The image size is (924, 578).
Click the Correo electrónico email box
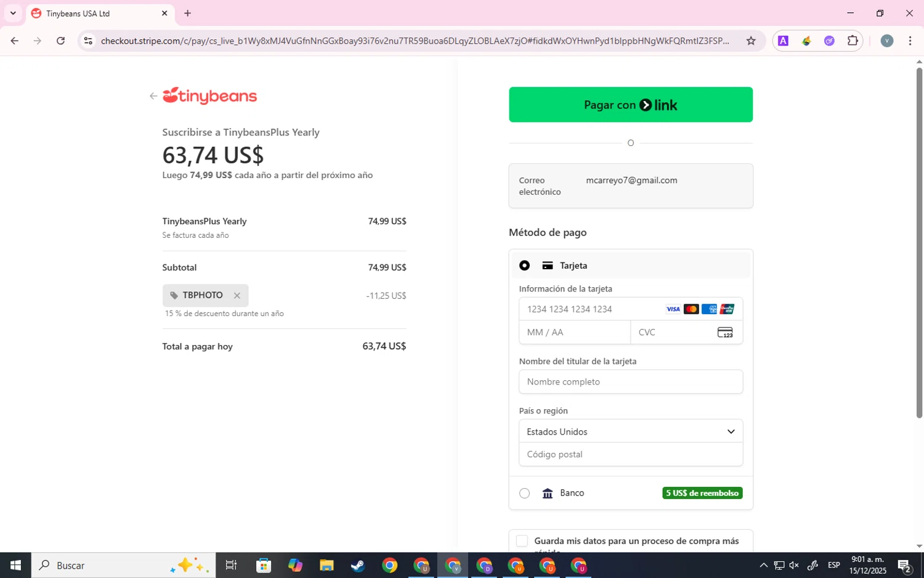click(631, 186)
